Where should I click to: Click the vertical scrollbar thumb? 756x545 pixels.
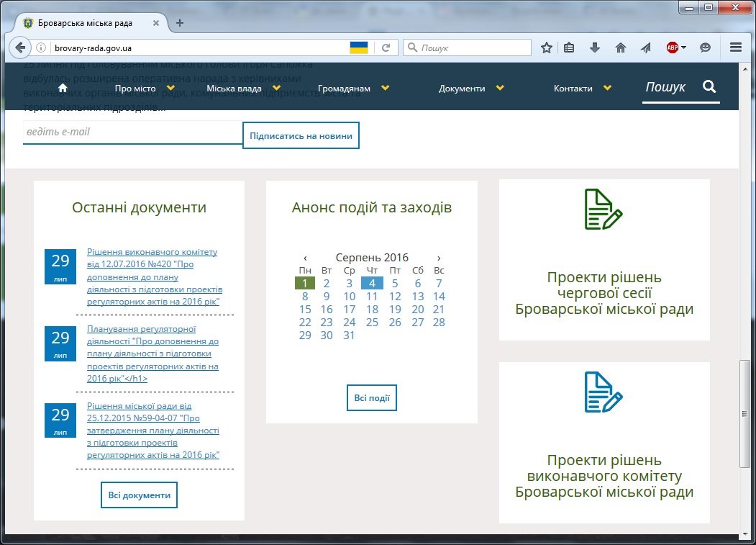click(x=744, y=414)
